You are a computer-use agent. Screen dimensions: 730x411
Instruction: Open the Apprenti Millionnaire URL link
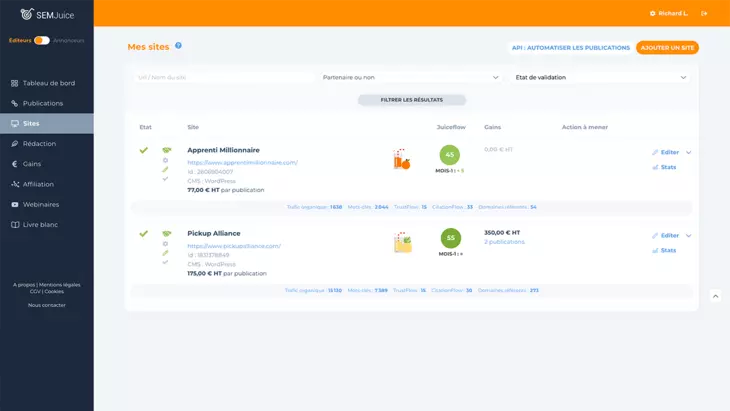click(x=243, y=162)
